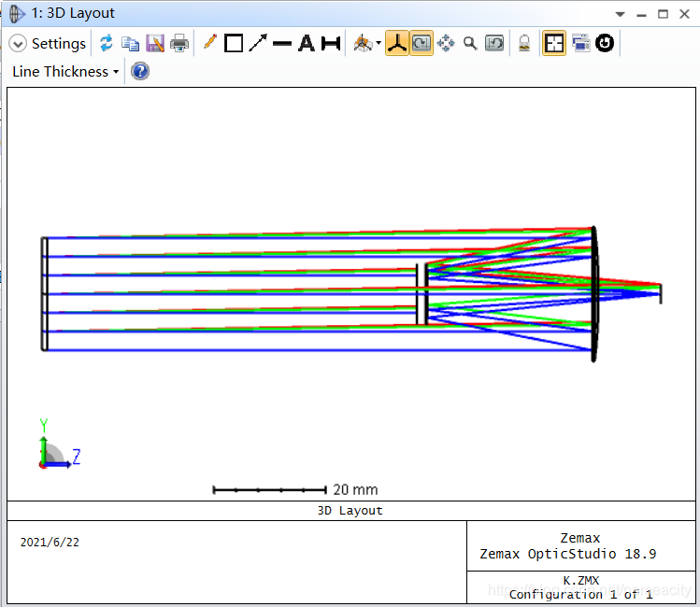Select the pan move arrows tool
The image size is (700, 607).
point(446,43)
